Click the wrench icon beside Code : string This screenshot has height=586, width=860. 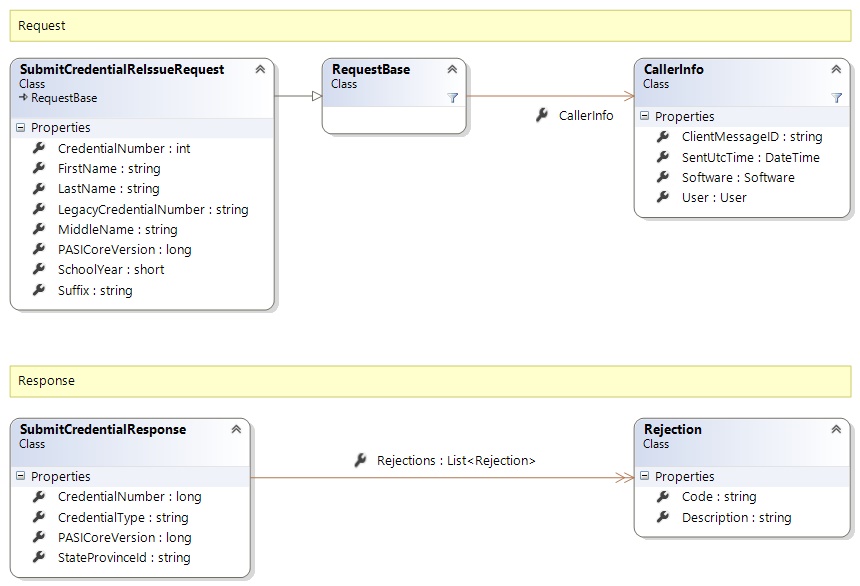pos(662,497)
